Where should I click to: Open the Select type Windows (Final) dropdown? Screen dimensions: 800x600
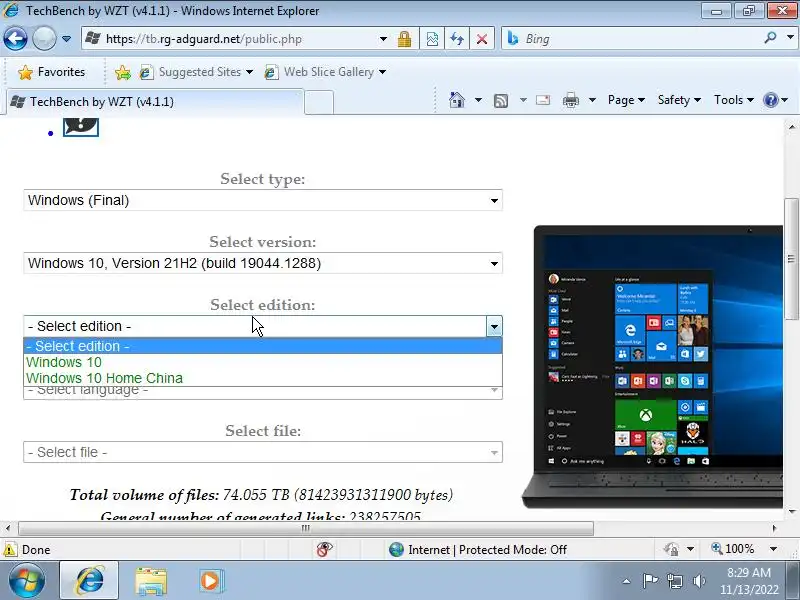tap(263, 200)
